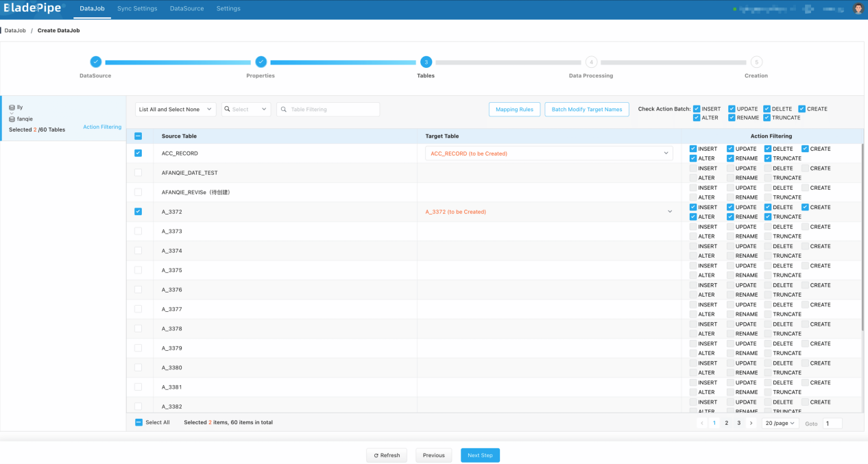Go to next page with pagination arrow
Viewport: 868px width, 464px height.
(x=751, y=423)
